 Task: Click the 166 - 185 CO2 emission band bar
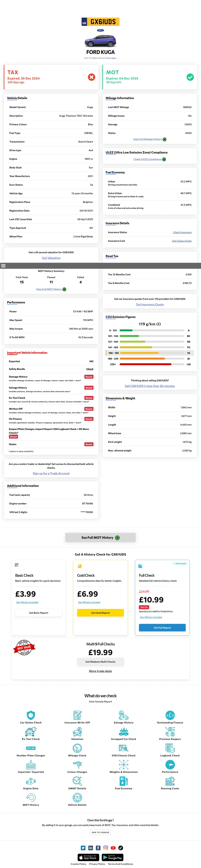(139, 353)
